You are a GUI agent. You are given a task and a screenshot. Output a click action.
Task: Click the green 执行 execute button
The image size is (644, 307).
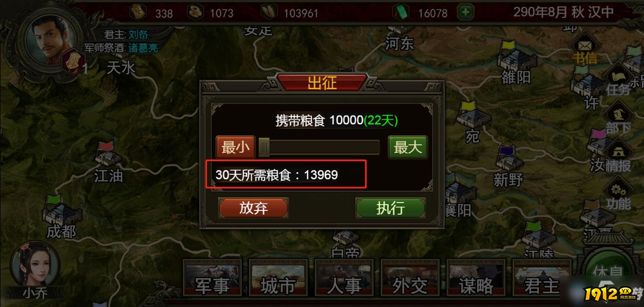[x=390, y=208]
